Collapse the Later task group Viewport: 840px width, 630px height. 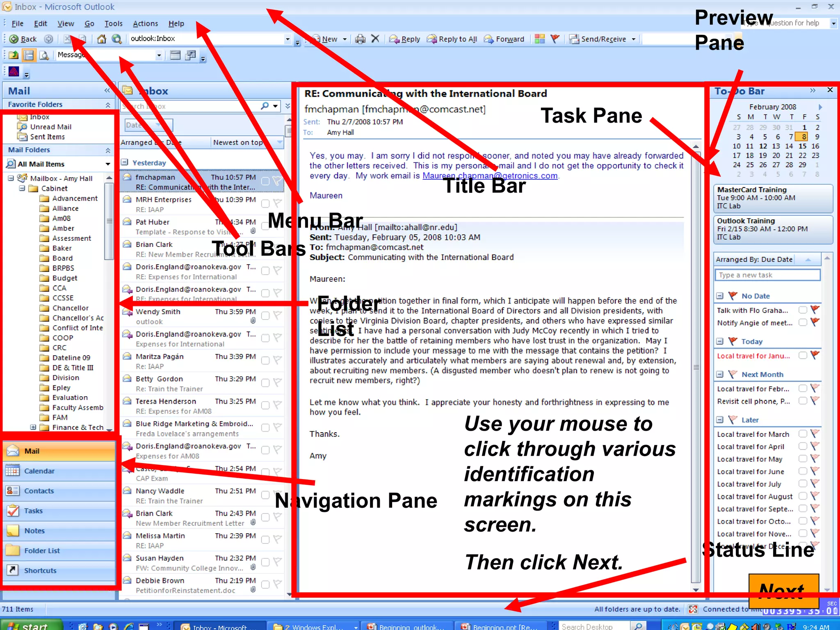720,420
